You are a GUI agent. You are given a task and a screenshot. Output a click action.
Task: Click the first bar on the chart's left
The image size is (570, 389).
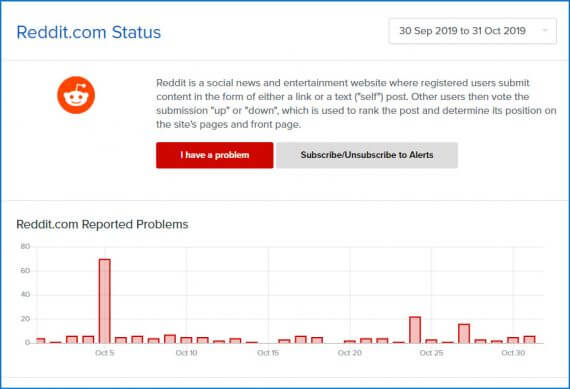pos(40,341)
